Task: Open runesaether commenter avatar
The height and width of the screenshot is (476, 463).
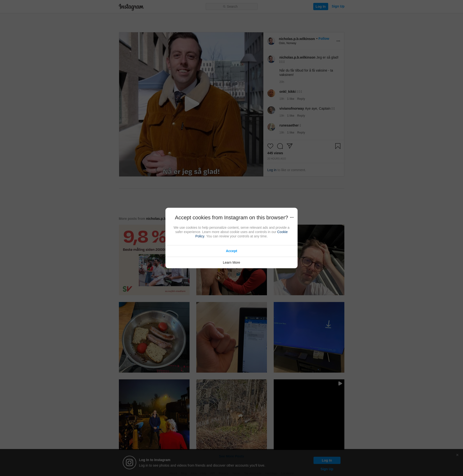Action: [x=271, y=127]
